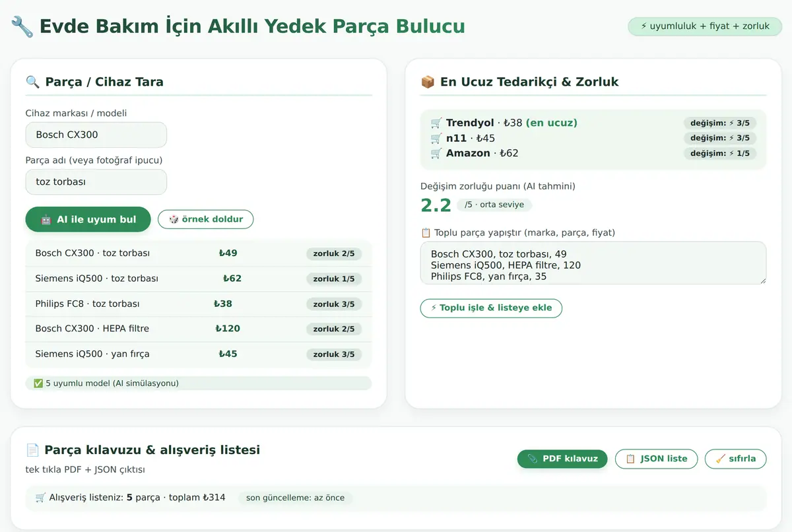The height and width of the screenshot is (532, 792).
Task: Select the 'Siemens iQ500 · yan fırça' result row
Action: point(199,354)
